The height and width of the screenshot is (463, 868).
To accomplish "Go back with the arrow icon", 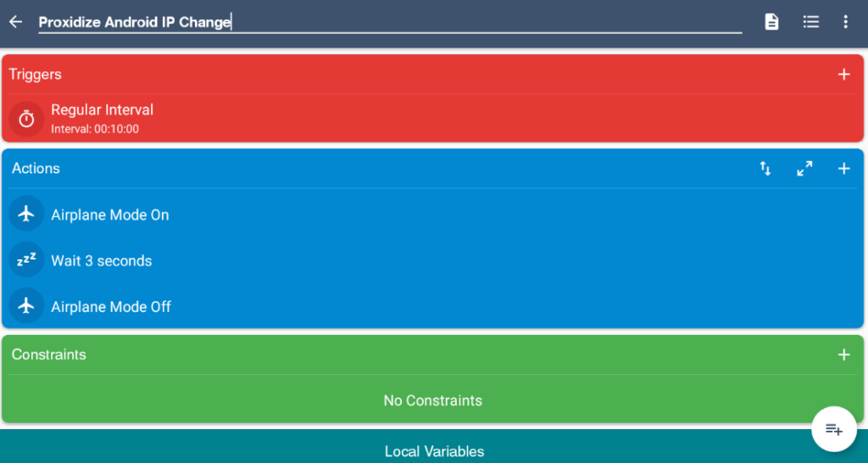I will pyautogui.click(x=15, y=22).
